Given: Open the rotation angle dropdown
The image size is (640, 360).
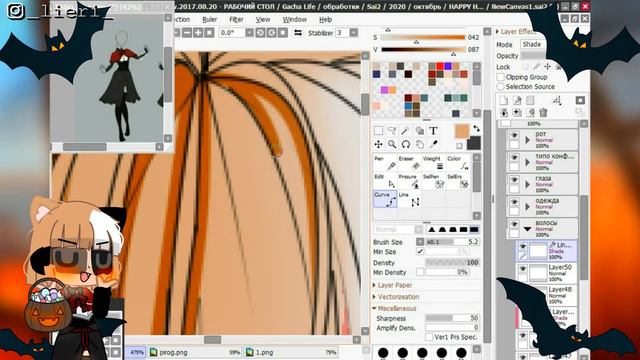Looking at the screenshot, I should point(249,33).
